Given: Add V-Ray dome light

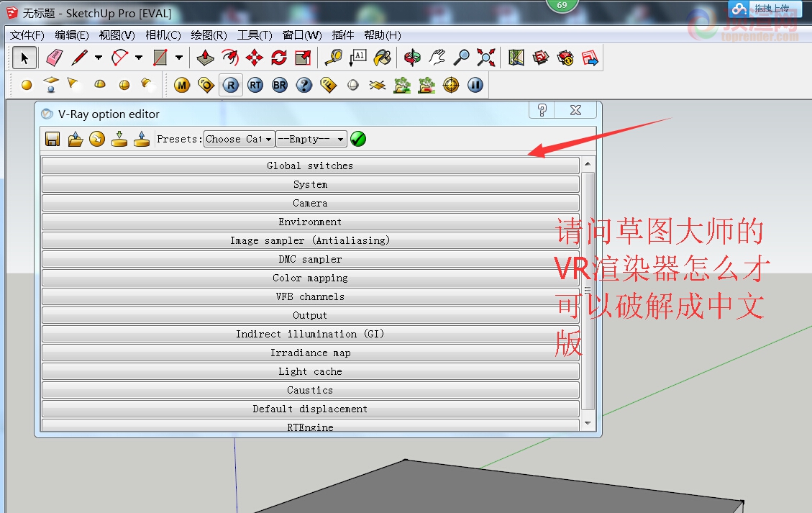Looking at the screenshot, I should [x=100, y=84].
